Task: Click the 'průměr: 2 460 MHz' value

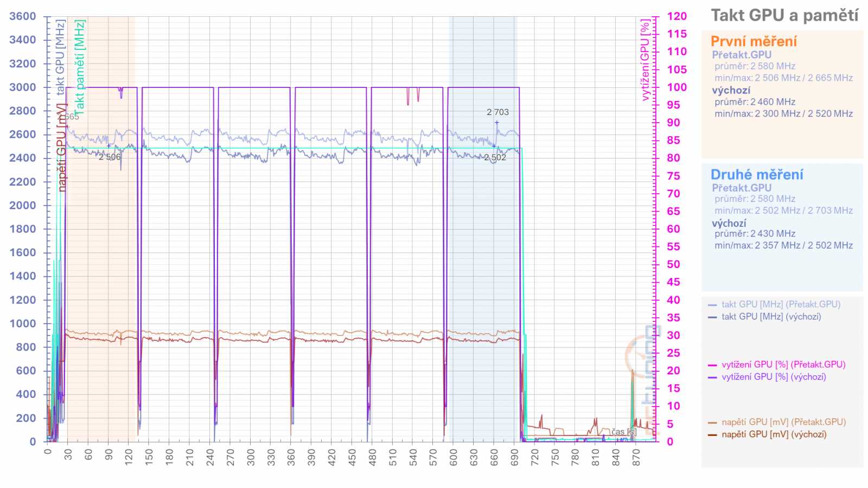Action: pos(755,102)
